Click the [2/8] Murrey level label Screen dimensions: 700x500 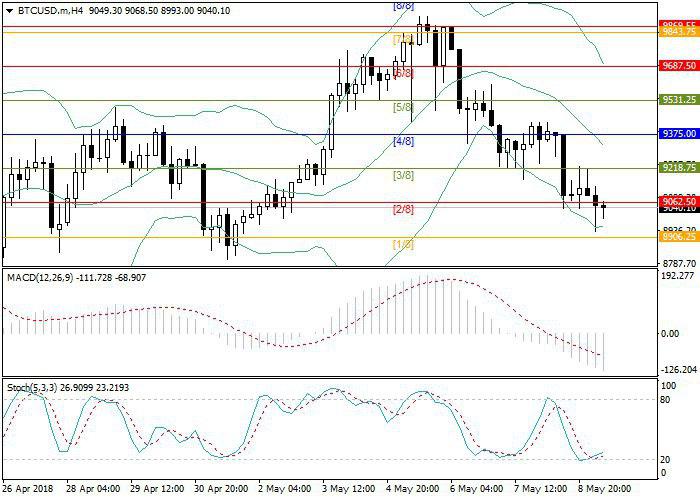403,210
